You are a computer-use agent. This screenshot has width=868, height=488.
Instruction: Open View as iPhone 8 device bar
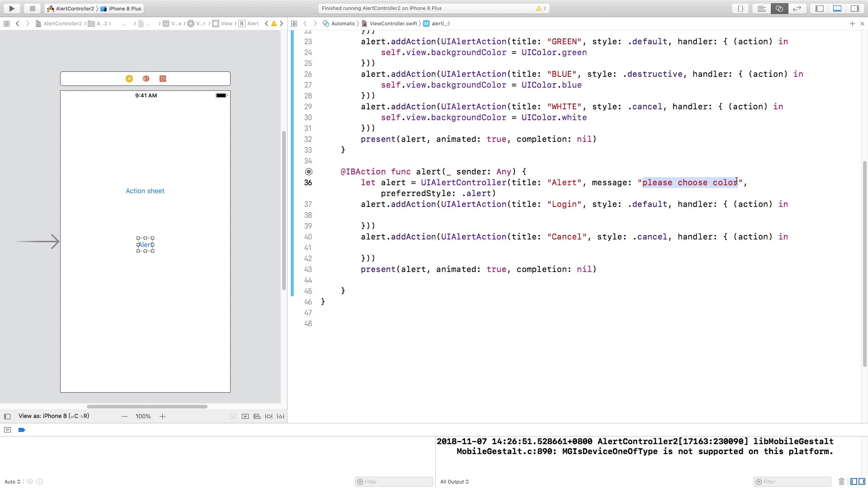pos(54,416)
